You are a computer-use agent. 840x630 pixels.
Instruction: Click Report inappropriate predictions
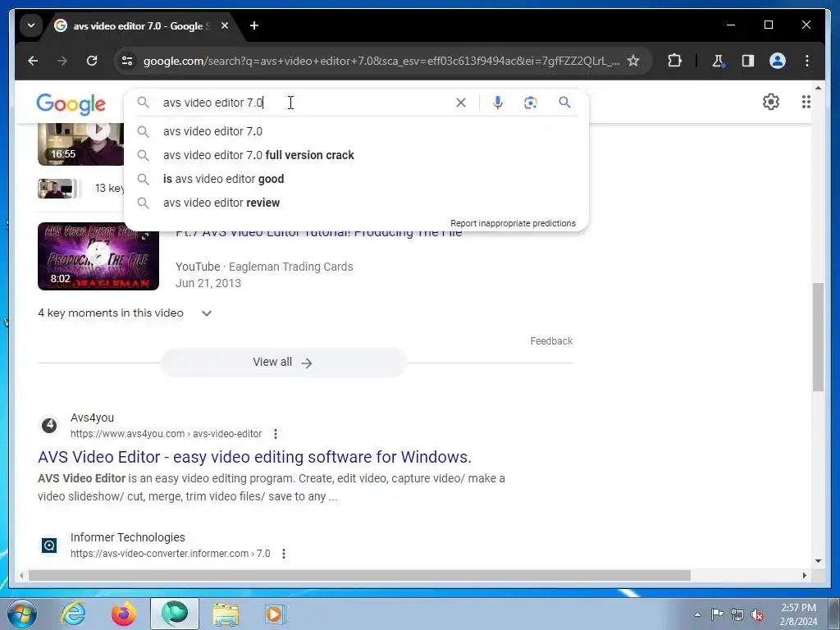click(x=513, y=223)
